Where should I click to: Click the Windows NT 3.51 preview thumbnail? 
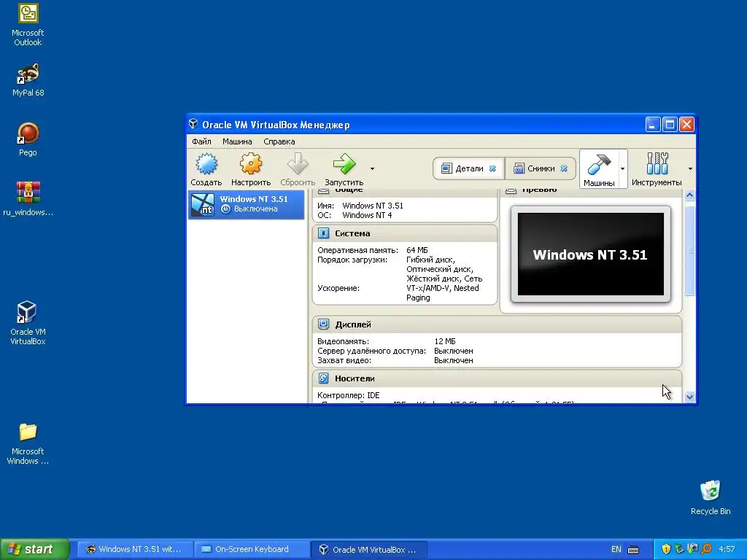pyautogui.click(x=590, y=254)
